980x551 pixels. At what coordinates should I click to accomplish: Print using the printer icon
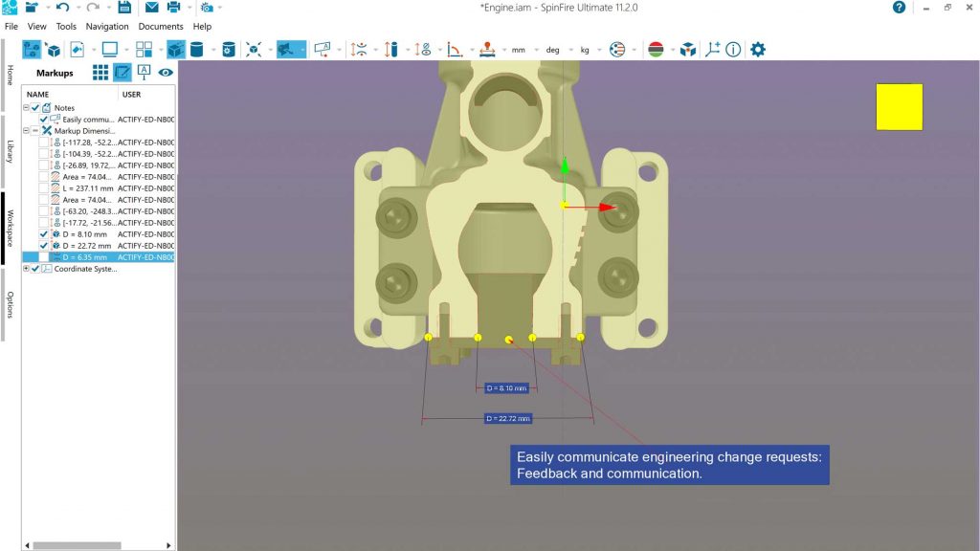174,8
